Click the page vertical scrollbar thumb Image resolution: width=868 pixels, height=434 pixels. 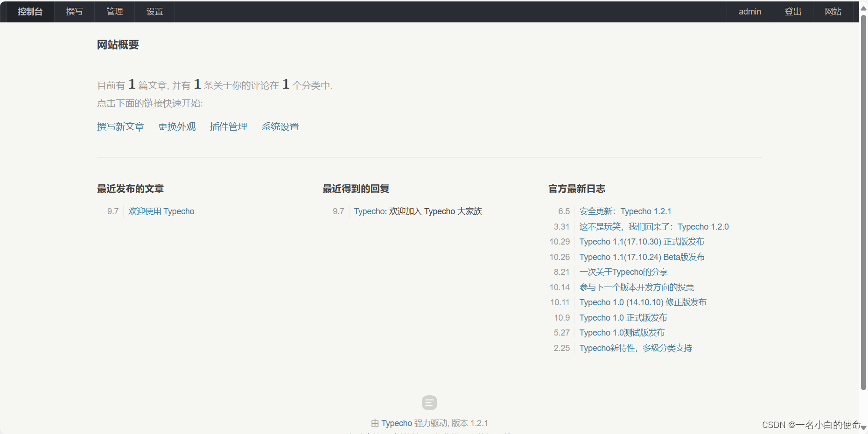coord(863,203)
